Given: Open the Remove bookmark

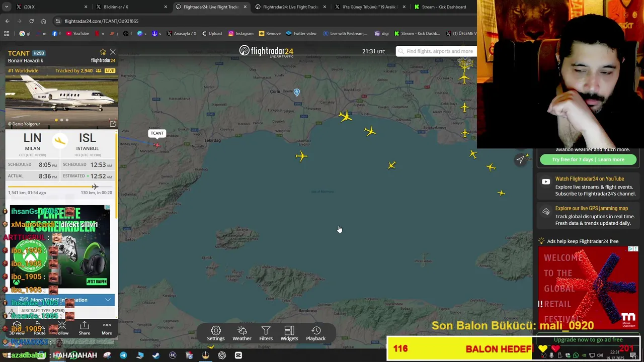Looking at the screenshot, I should click(x=270, y=34).
